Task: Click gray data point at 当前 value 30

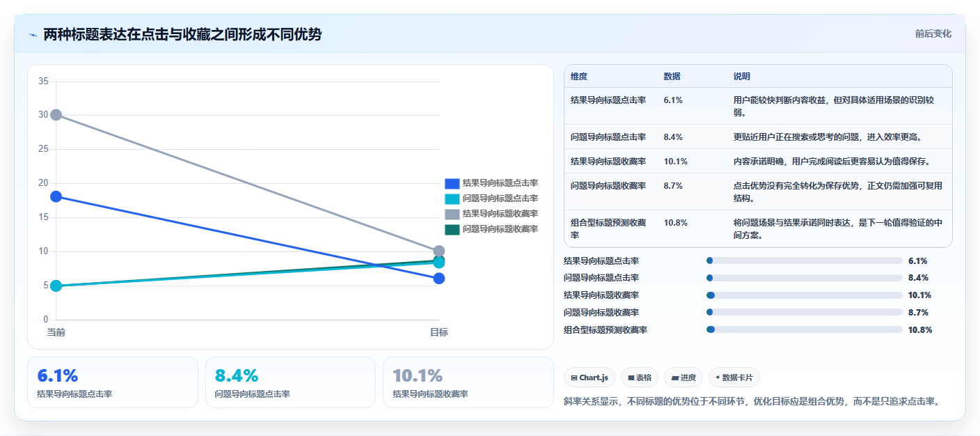Action: click(56, 115)
